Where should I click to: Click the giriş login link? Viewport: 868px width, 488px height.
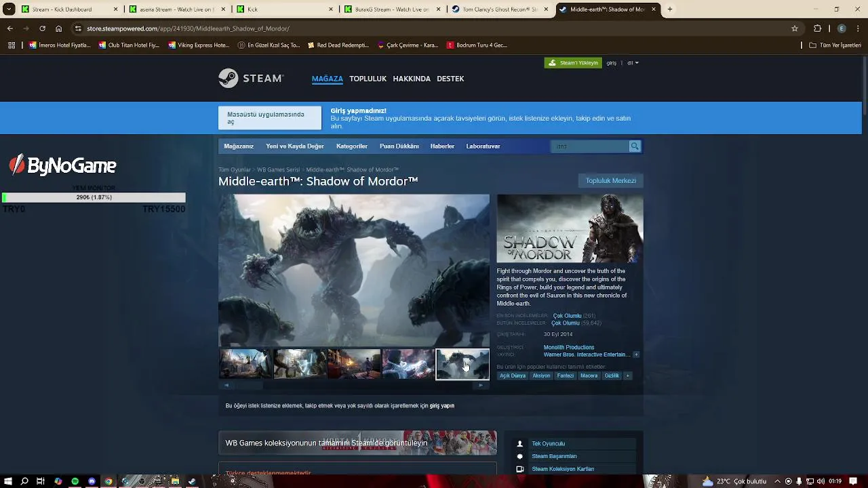click(x=612, y=63)
